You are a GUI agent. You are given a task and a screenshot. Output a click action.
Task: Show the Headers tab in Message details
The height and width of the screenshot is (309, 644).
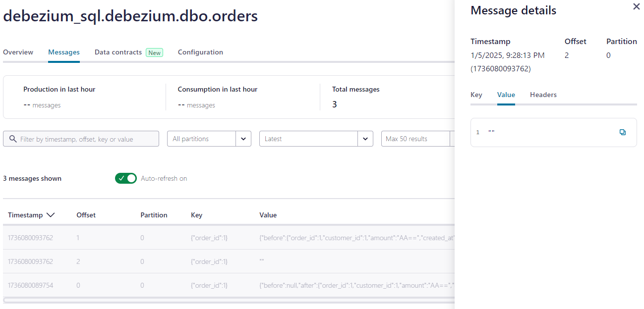(543, 95)
